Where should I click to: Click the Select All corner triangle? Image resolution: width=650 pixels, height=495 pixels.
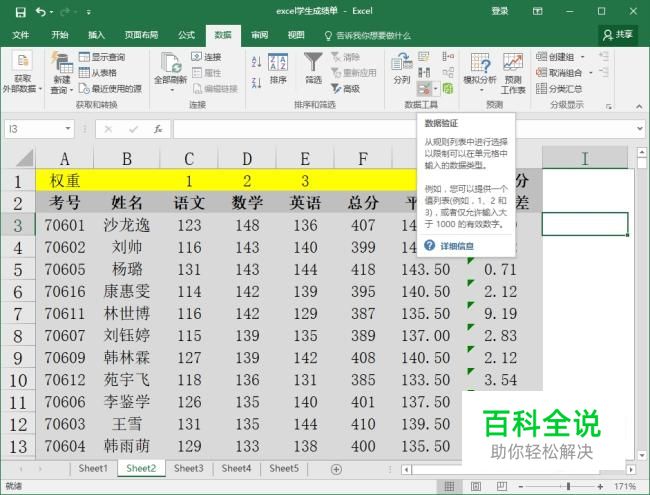pyautogui.click(x=24, y=158)
